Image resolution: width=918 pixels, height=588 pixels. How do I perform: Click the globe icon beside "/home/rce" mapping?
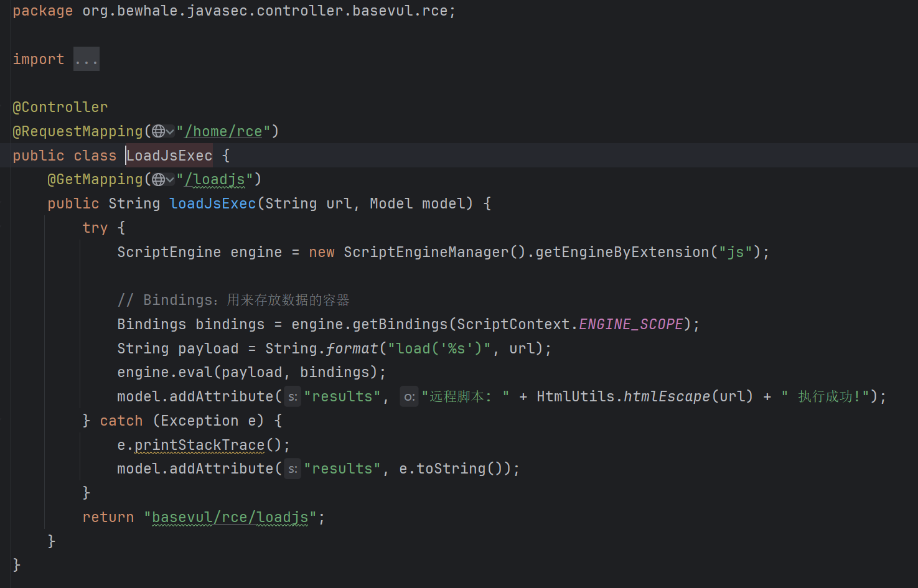(158, 131)
